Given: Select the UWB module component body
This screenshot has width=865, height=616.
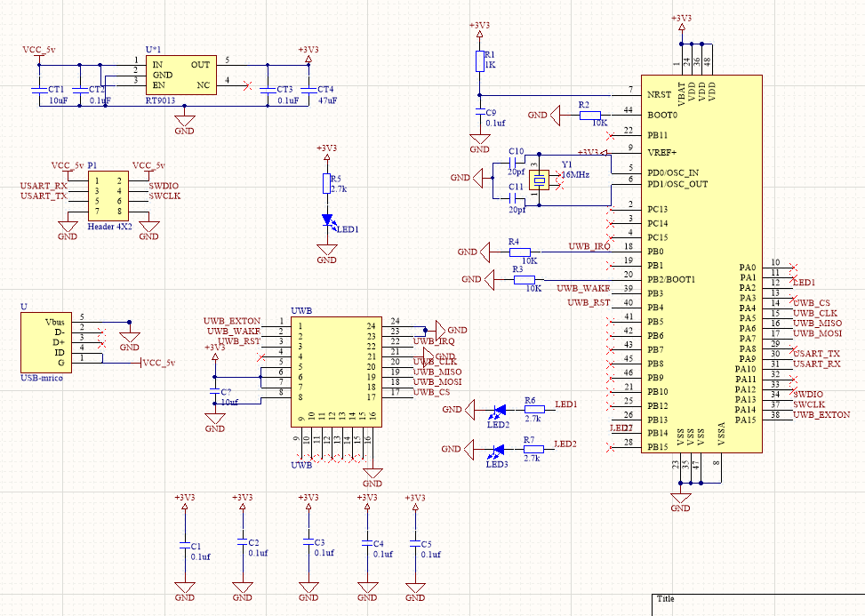Looking at the screenshot, I should pos(337,372).
